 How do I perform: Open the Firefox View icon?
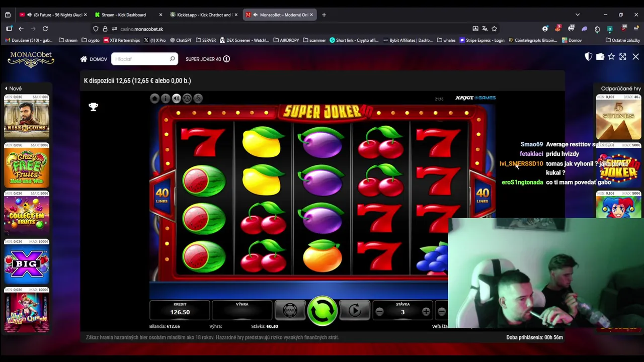pos(8,15)
